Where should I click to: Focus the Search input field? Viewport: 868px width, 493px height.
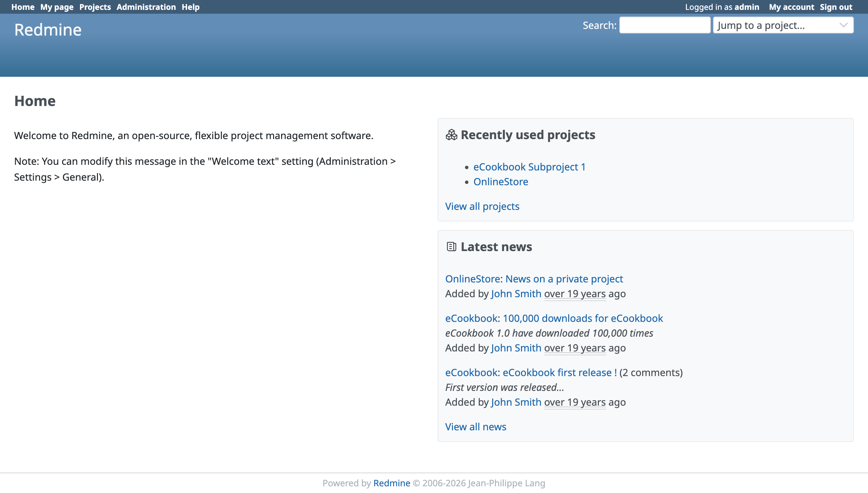tap(664, 25)
